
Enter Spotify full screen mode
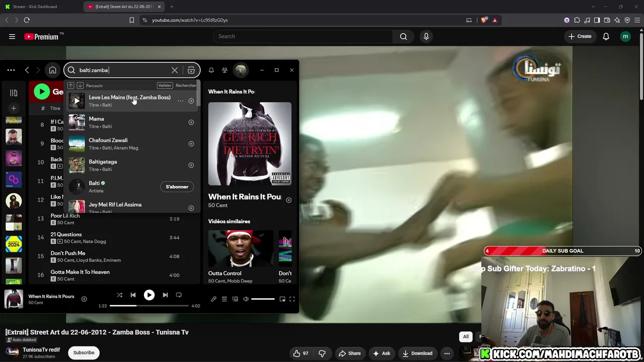coord(292,299)
